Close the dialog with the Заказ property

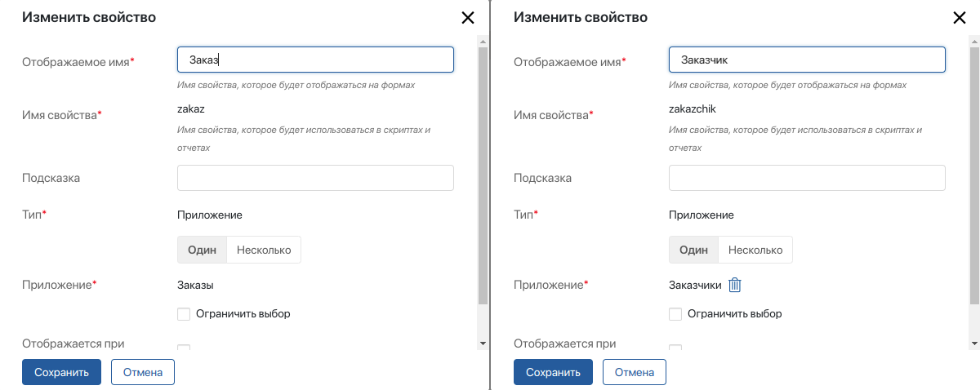click(468, 18)
